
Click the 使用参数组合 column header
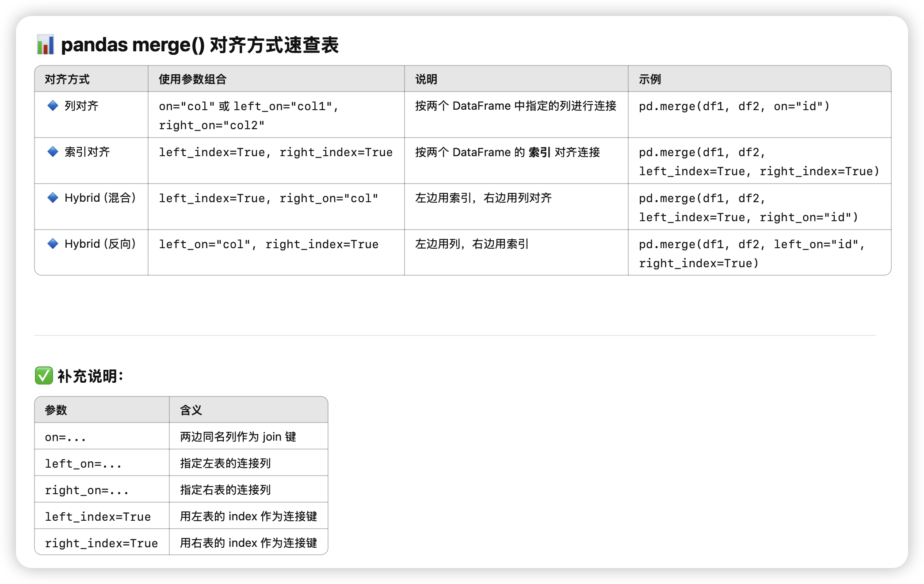pyautogui.click(x=192, y=79)
